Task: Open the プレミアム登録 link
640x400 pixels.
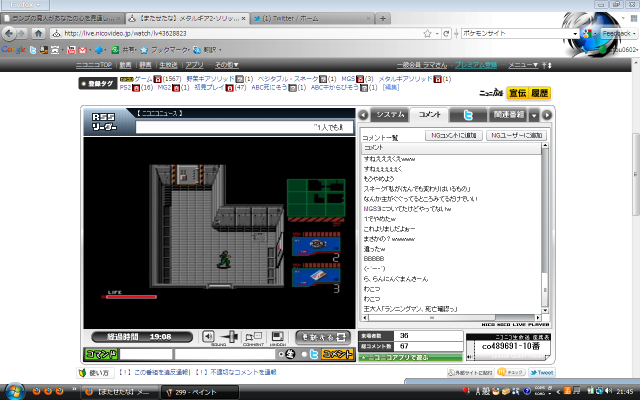Action: [476, 65]
